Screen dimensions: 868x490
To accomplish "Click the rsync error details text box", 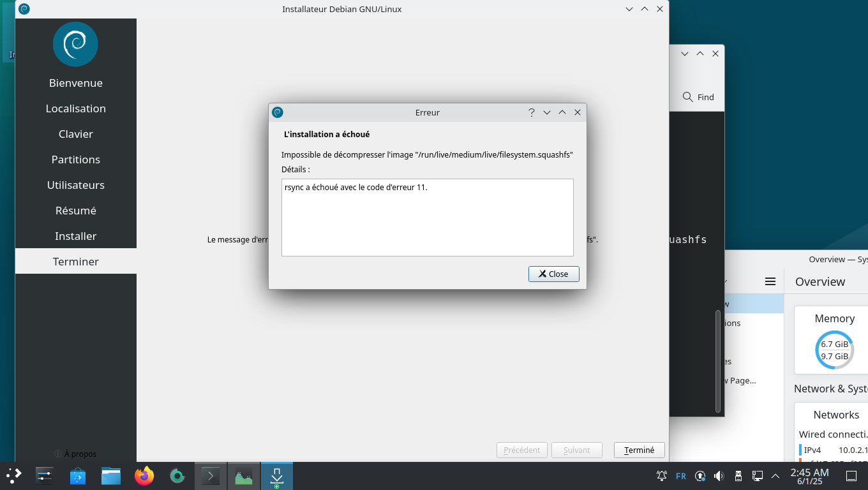I will pos(428,218).
